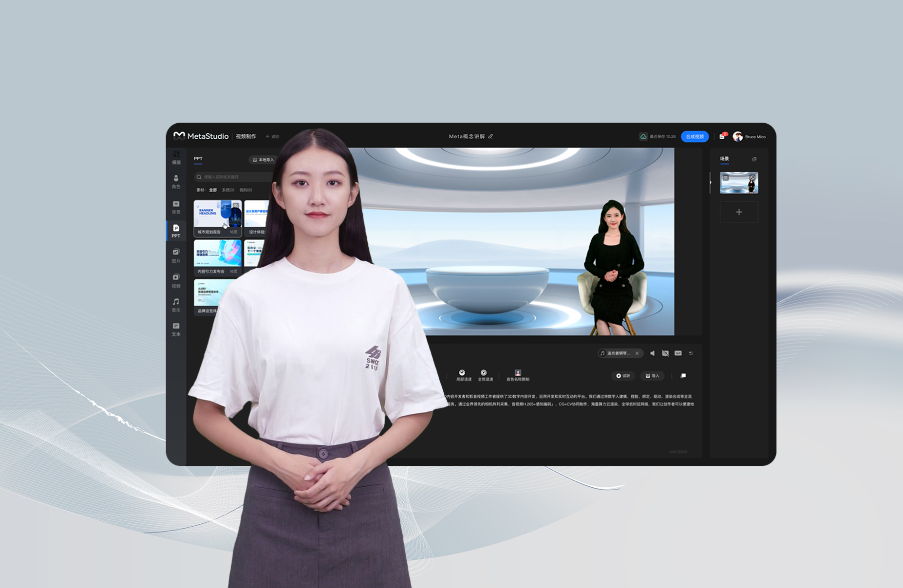Click the icon on scene 01 thumbnail corner
This screenshot has height=588, width=903.
point(752,177)
